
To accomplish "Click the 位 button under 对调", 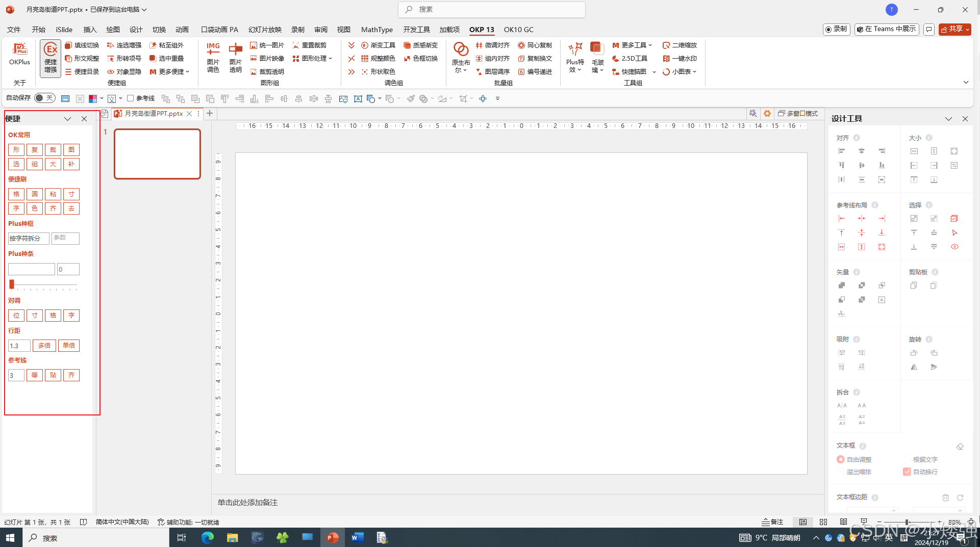I will click(16, 316).
